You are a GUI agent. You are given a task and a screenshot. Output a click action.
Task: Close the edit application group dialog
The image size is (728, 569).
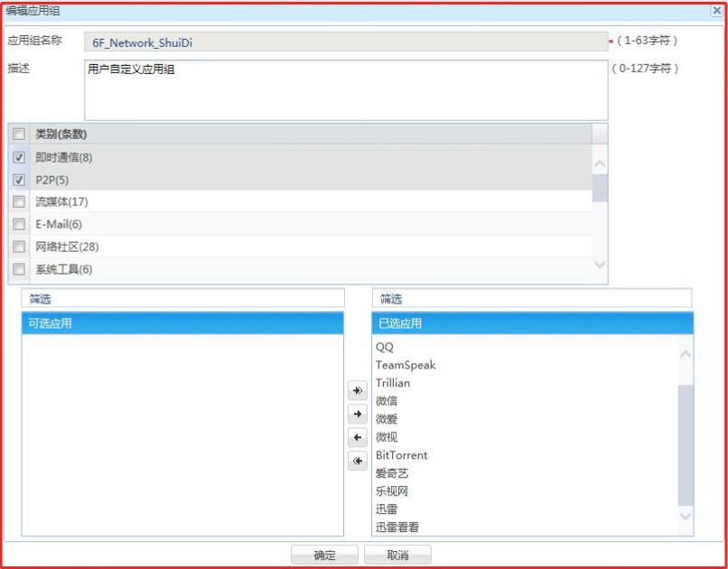(x=717, y=10)
